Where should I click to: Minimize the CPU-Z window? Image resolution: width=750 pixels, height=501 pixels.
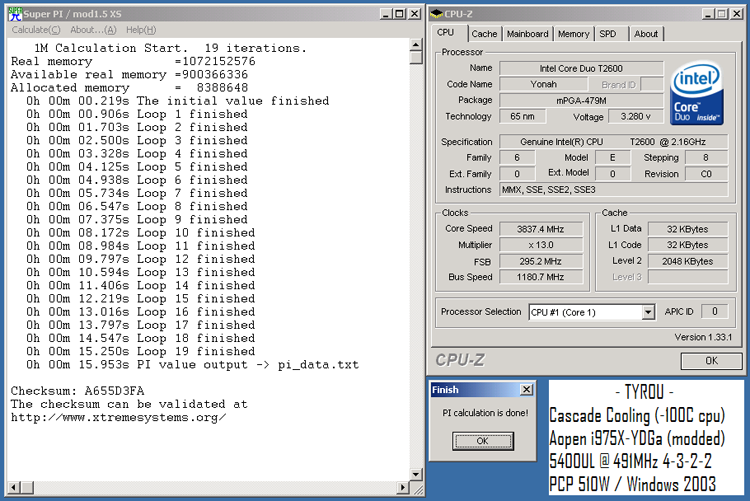(x=708, y=14)
